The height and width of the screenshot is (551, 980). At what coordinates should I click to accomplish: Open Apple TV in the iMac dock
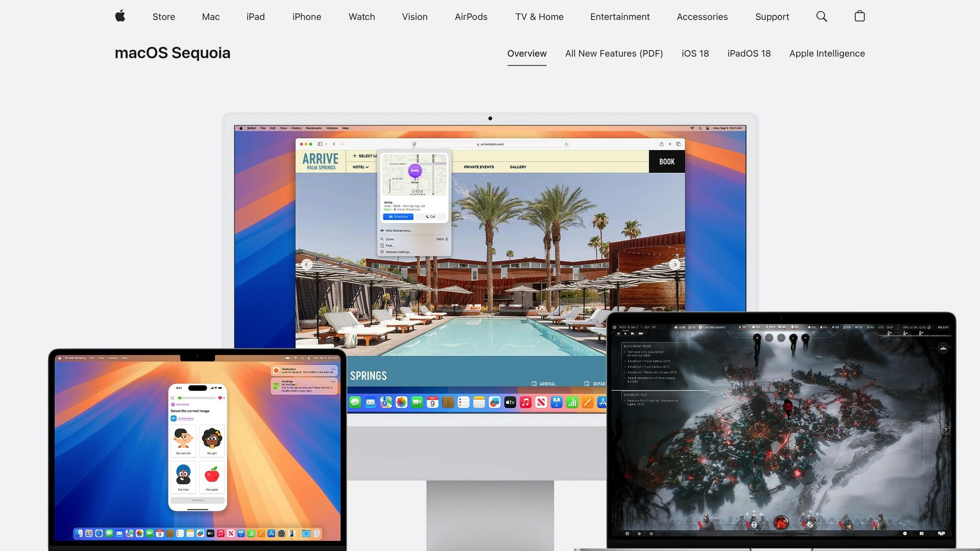pyautogui.click(x=510, y=402)
